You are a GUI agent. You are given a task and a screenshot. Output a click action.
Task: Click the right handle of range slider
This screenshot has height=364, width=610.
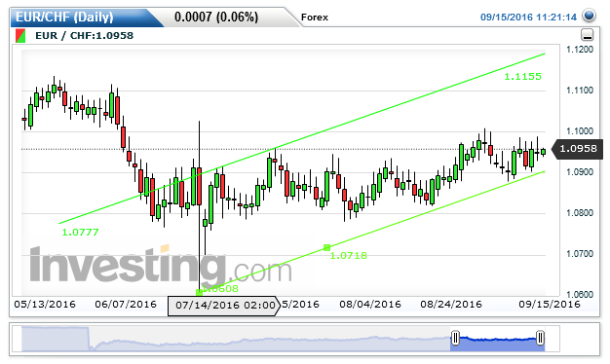540,338
